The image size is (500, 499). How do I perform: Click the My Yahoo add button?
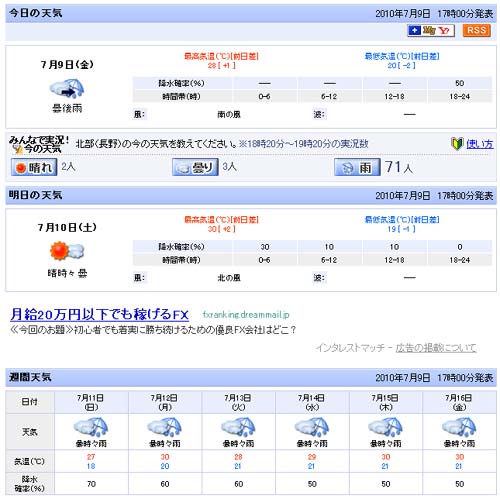pos(431,31)
